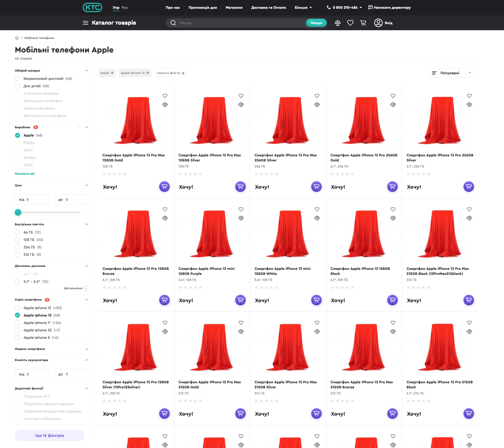Viewport: 504px width, 448px height.
Task: Add iPhone 13 Pro Max 128GB Silver to cart
Action: pyautogui.click(x=240, y=187)
